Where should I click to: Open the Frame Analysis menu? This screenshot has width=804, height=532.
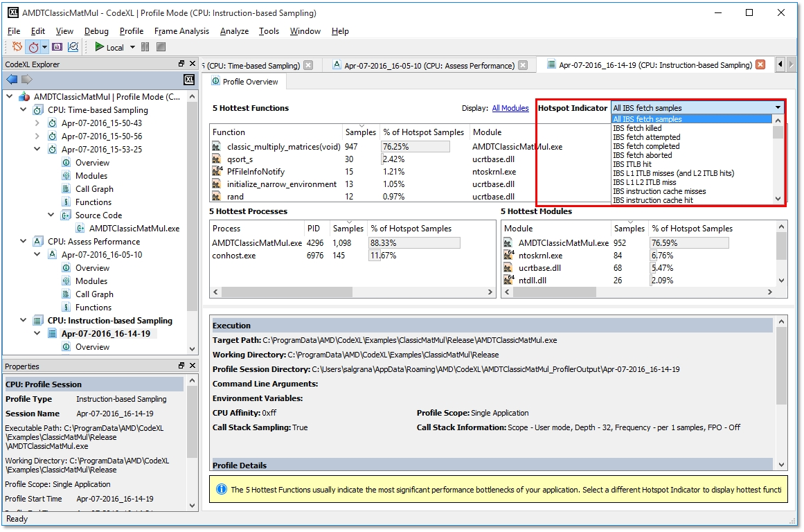pos(181,31)
